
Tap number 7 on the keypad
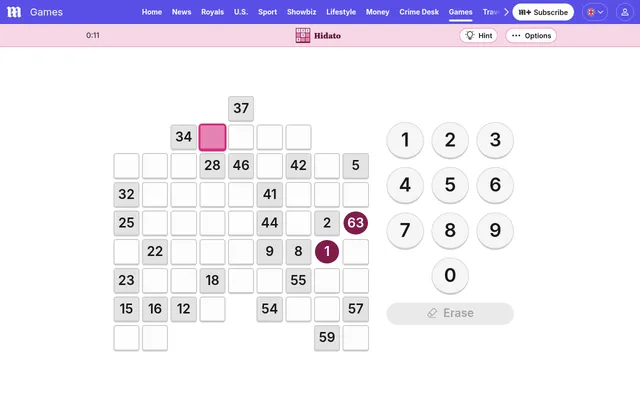[405, 230]
